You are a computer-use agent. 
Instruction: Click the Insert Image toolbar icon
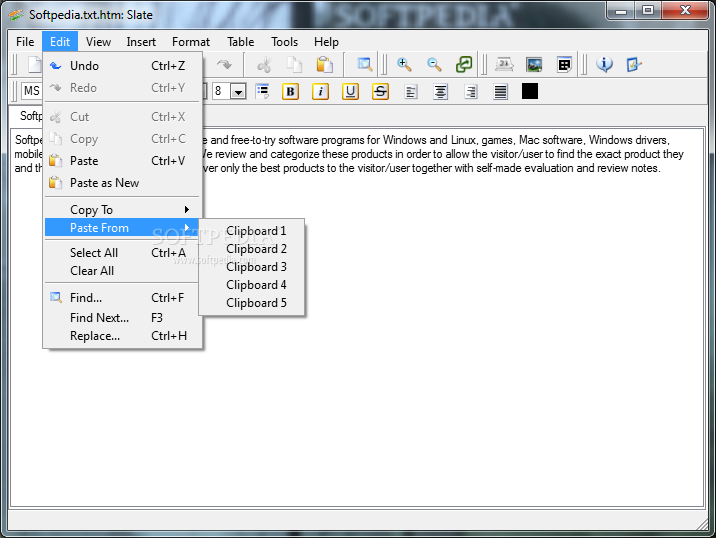pos(534,65)
